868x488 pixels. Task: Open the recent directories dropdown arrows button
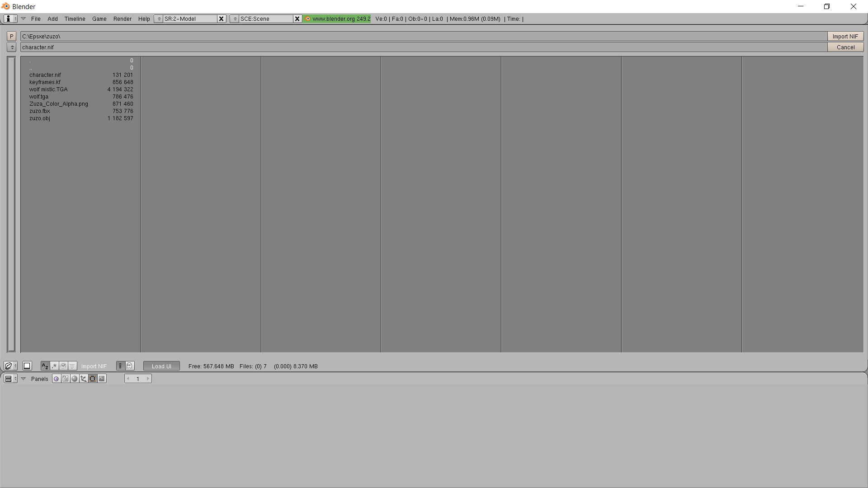tap(12, 47)
